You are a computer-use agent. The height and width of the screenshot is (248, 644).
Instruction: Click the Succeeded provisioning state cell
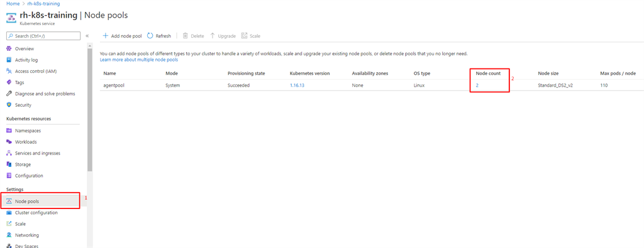click(238, 85)
